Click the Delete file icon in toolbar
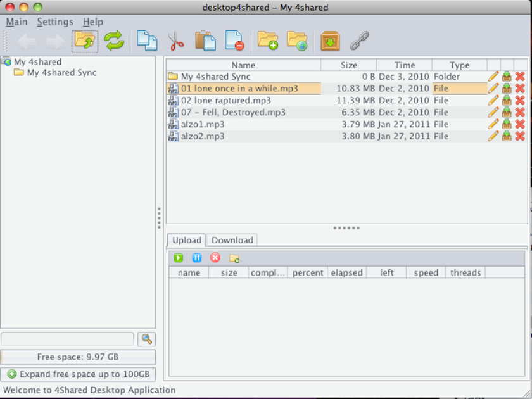 (234, 41)
